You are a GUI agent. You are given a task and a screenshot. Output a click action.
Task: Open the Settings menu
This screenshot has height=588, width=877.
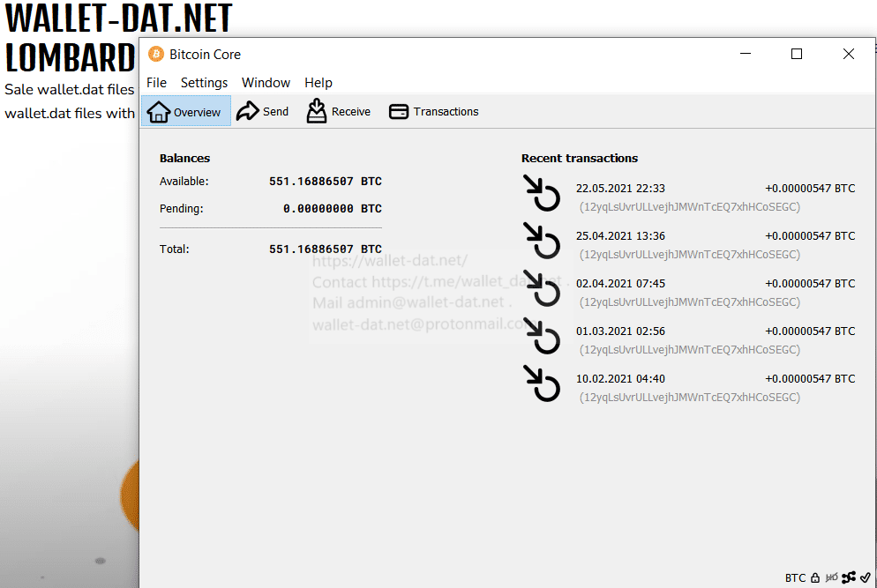tap(204, 83)
